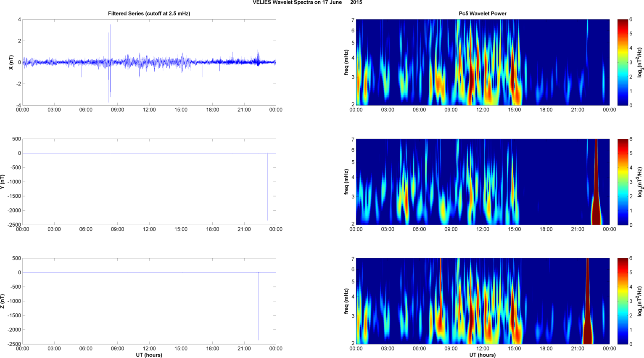644x358 pixels.
Task: Click the "-1000" tick on the Z (nT) axis
Action: 14,301
